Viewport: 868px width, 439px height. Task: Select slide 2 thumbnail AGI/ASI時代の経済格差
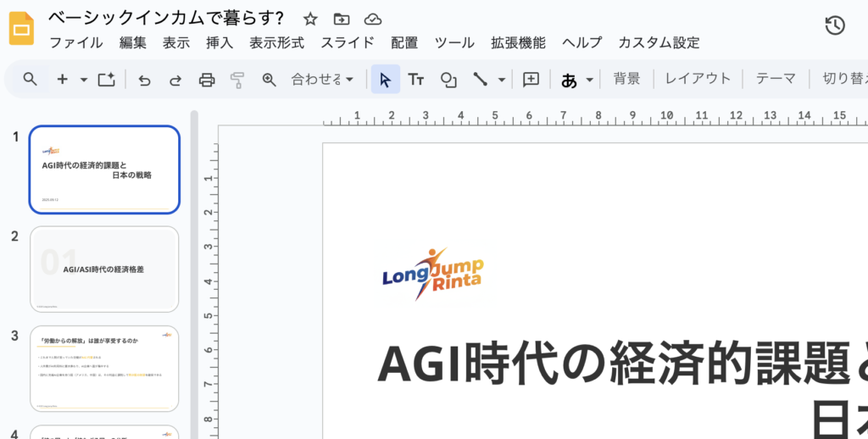[104, 269]
